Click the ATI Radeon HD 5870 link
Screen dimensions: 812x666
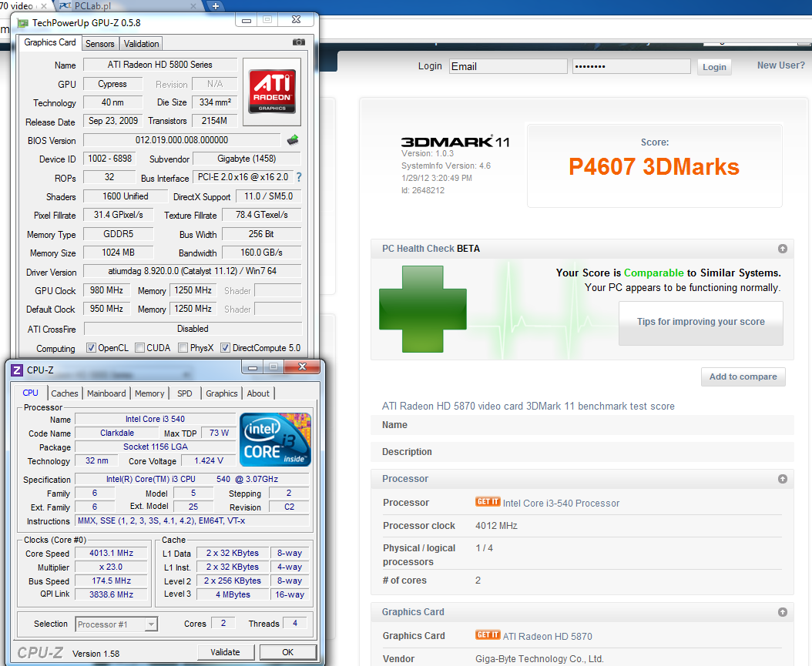point(548,636)
